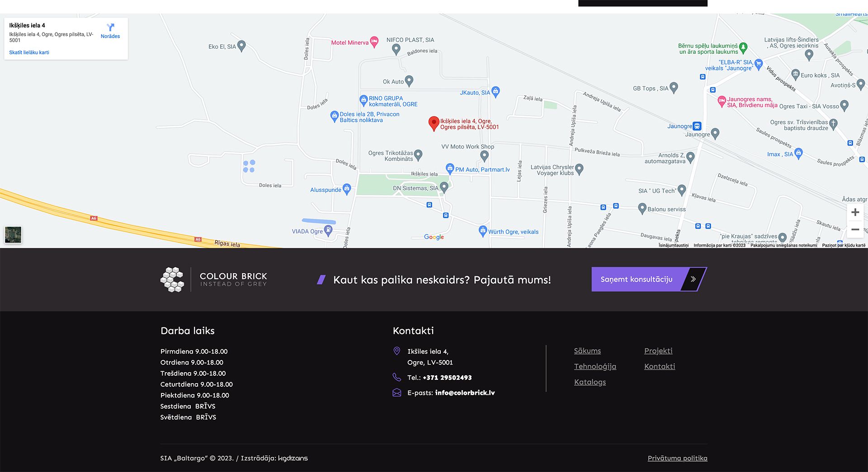Click the Jaunogre train station icon

(x=697, y=126)
